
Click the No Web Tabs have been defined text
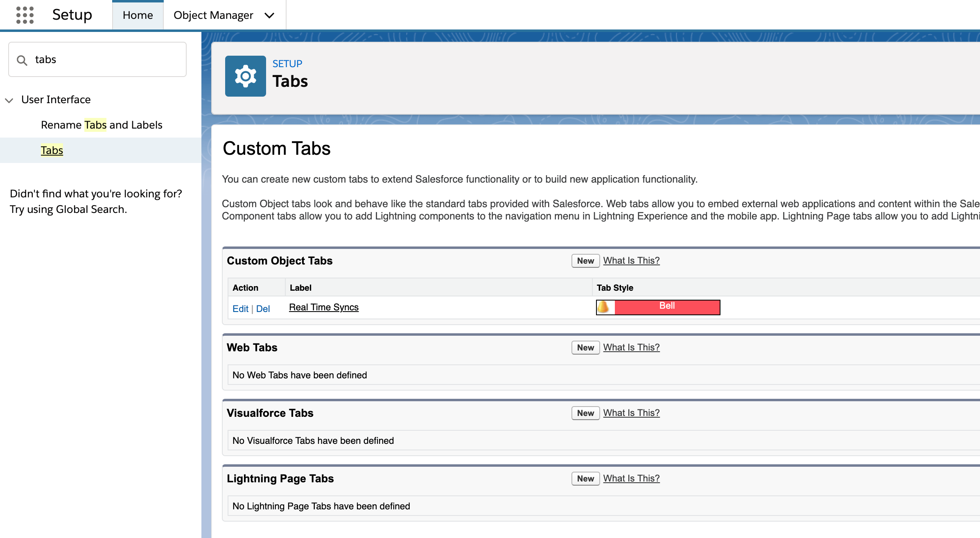tap(300, 375)
